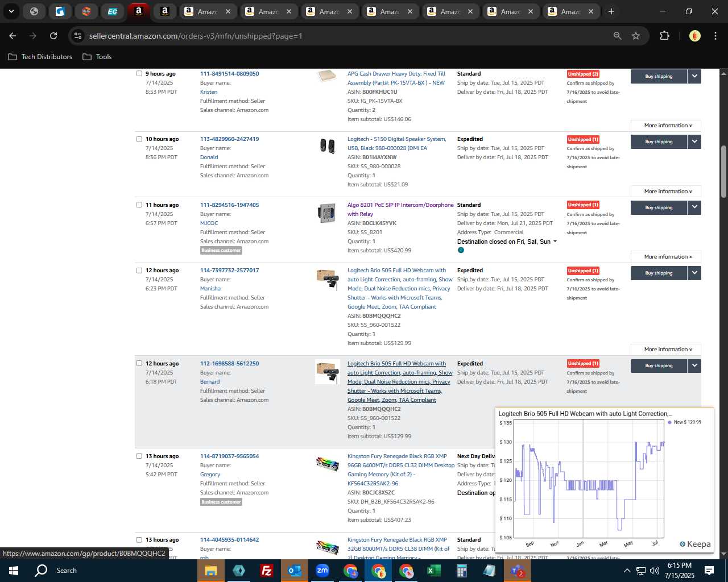Open Buy shipping dropdown arrow for Donald's order
This screenshot has width=728, height=582.
tap(694, 142)
